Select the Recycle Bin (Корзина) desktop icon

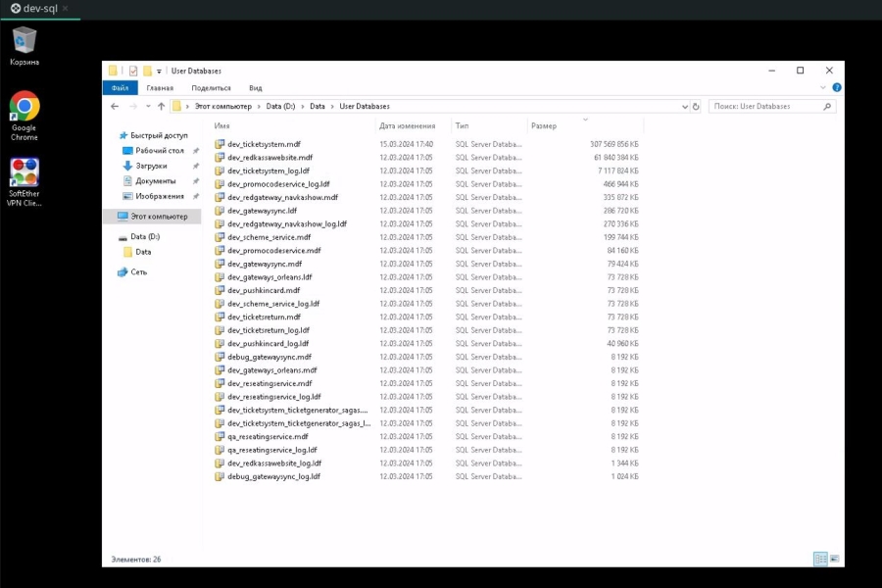point(24,41)
